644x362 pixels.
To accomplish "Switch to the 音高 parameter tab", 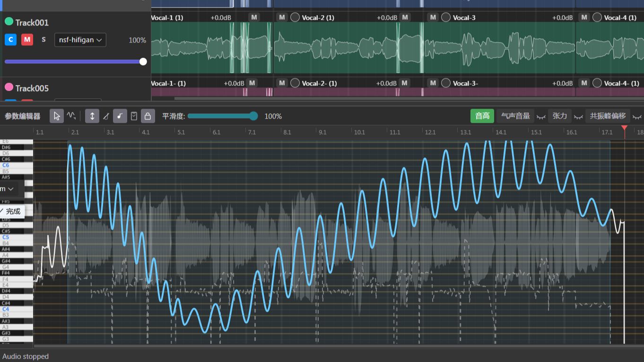I will coord(482,116).
